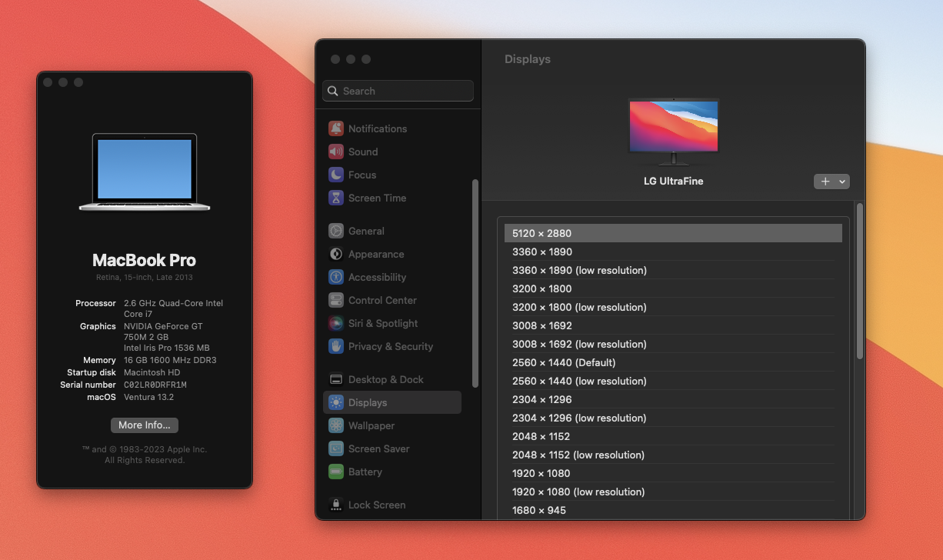Click the Screen Time hourglass icon
The width and height of the screenshot is (943, 560).
click(x=336, y=198)
